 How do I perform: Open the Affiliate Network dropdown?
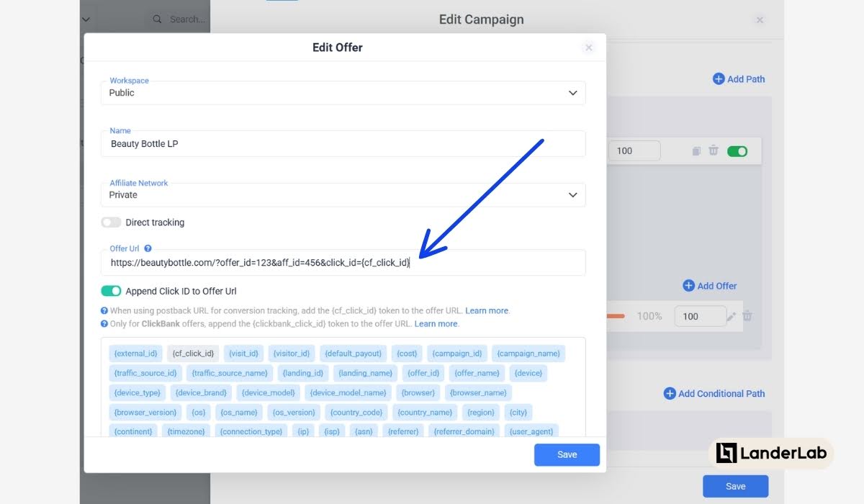coord(343,194)
